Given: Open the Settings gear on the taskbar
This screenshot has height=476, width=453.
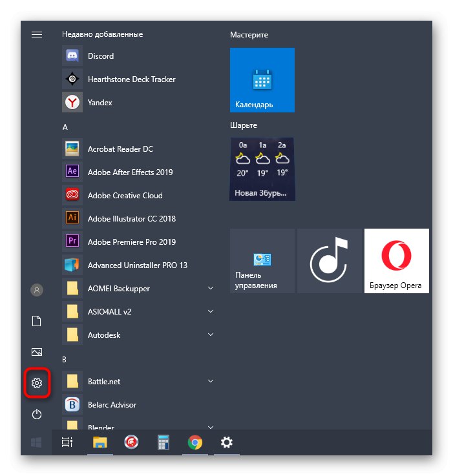Looking at the screenshot, I should (227, 442).
